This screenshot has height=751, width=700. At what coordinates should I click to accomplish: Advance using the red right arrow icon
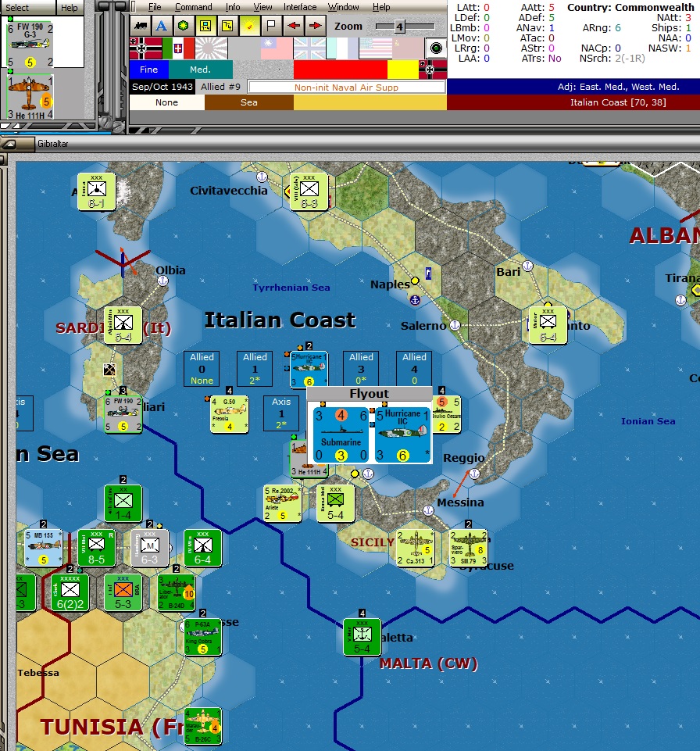tap(315, 26)
